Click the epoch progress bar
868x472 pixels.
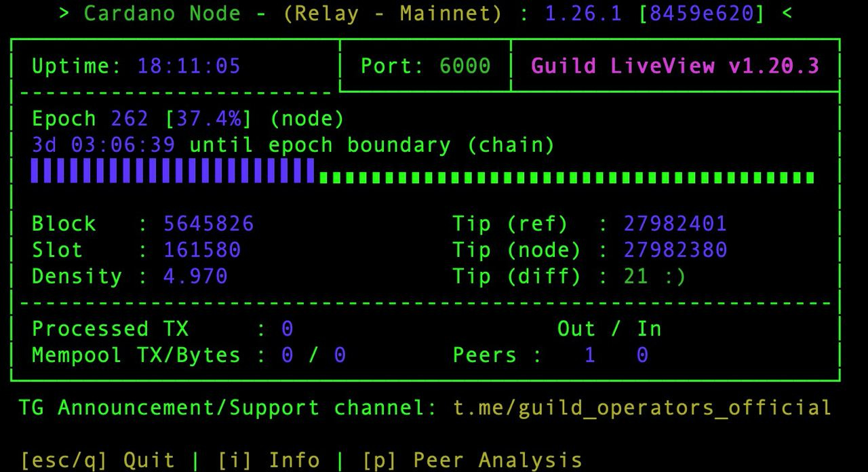coord(422,171)
